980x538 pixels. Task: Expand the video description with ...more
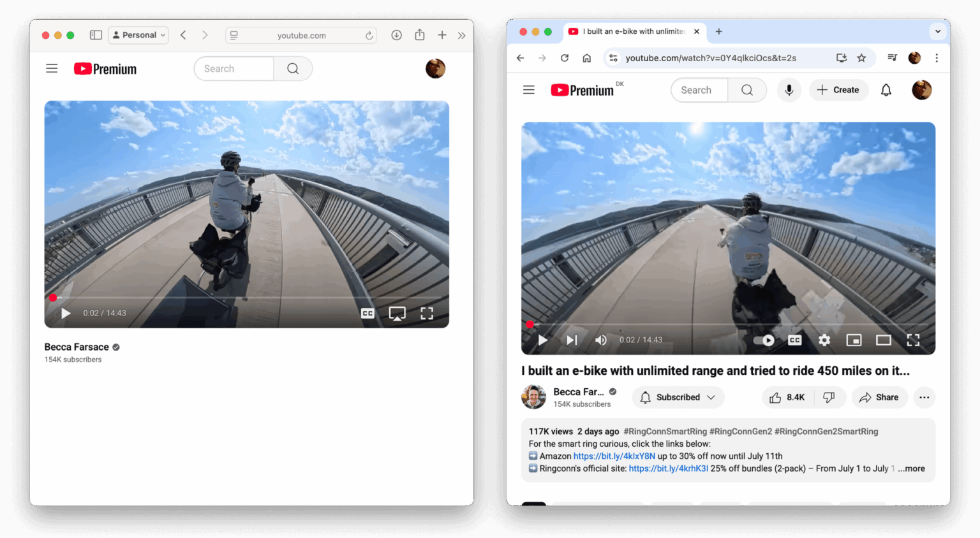pos(912,468)
